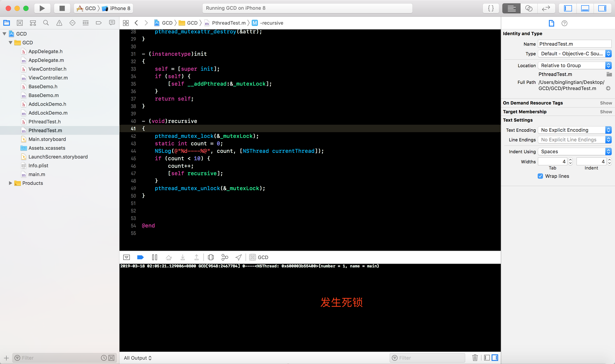Toggle the Inspectors panel visibility

pyautogui.click(x=602, y=8)
